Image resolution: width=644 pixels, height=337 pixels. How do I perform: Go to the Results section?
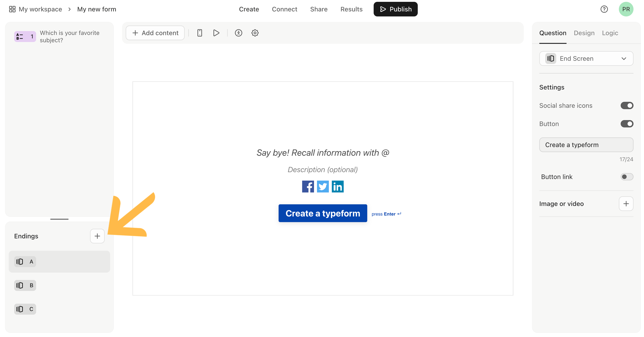click(x=351, y=9)
